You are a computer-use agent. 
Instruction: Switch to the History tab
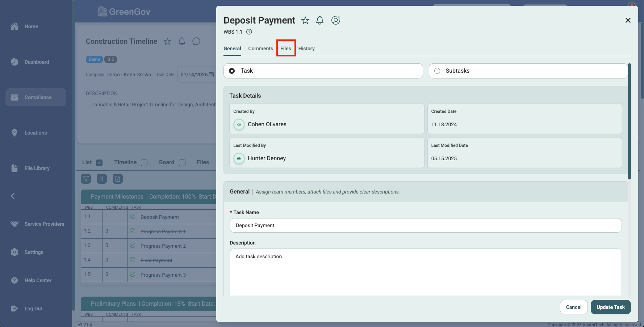pyautogui.click(x=306, y=48)
